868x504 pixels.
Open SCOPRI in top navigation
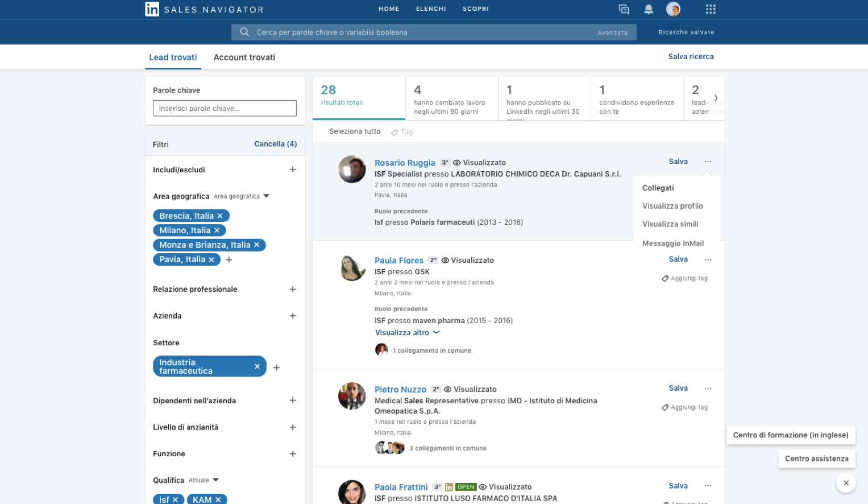(476, 9)
